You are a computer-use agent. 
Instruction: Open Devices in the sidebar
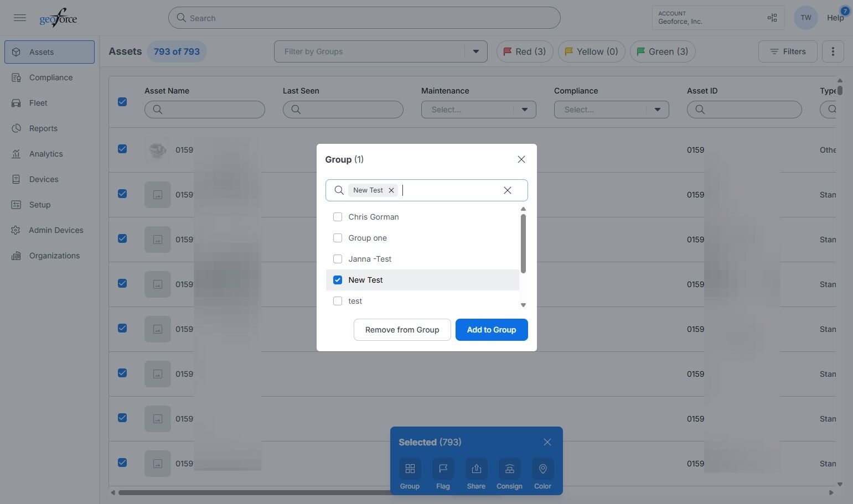49,179
